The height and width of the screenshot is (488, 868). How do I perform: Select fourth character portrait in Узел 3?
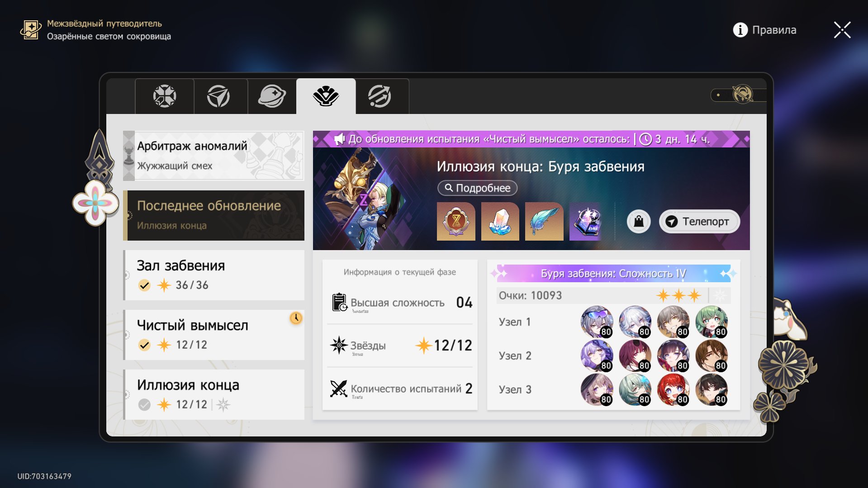pos(711,390)
